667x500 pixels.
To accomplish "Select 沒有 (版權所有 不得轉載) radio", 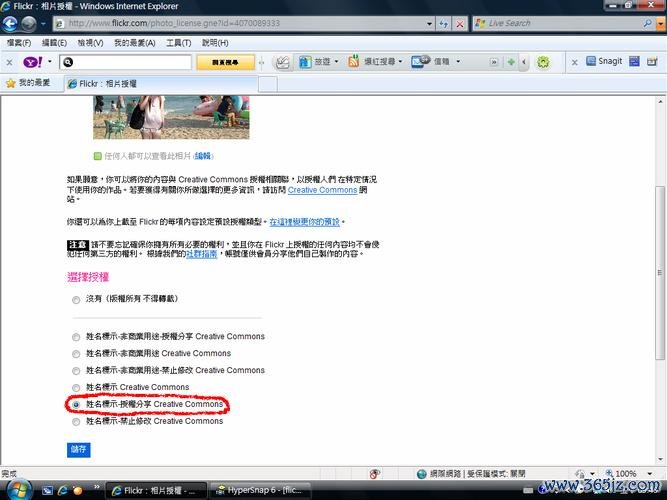I will coord(76,300).
